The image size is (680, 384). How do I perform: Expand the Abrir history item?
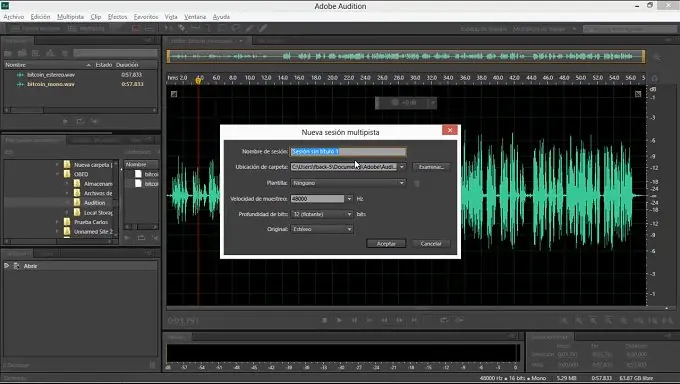pos(7,266)
